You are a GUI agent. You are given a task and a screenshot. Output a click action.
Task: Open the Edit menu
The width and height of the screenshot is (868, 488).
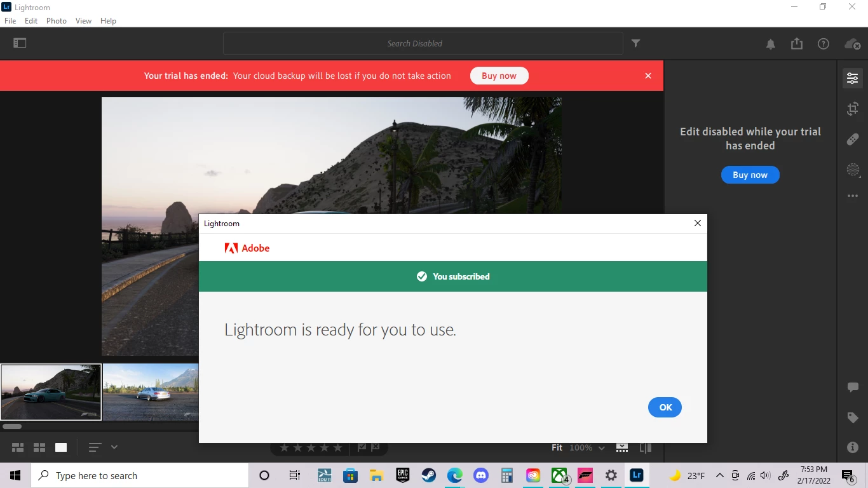coord(31,20)
